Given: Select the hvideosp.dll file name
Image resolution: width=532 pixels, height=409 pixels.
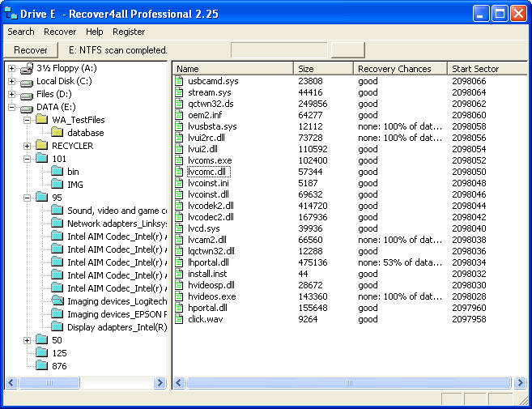Looking at the screenshot, I should [x=211, y=285].
